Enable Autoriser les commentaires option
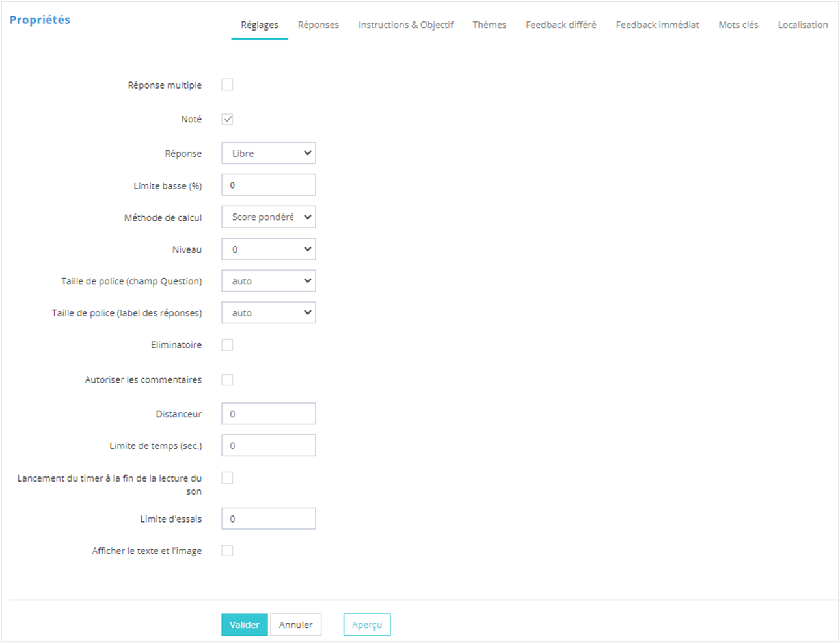Screen dimensions: 840x643 coord(227,379)
